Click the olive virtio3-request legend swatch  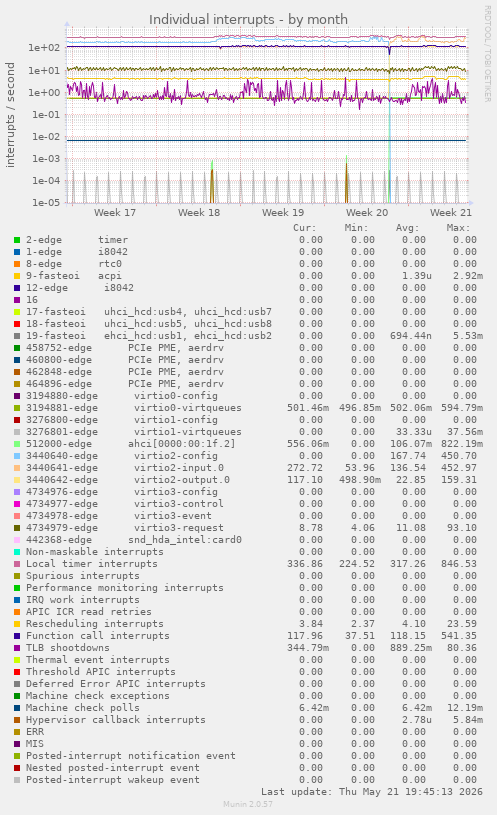click(x=17, y=528)
